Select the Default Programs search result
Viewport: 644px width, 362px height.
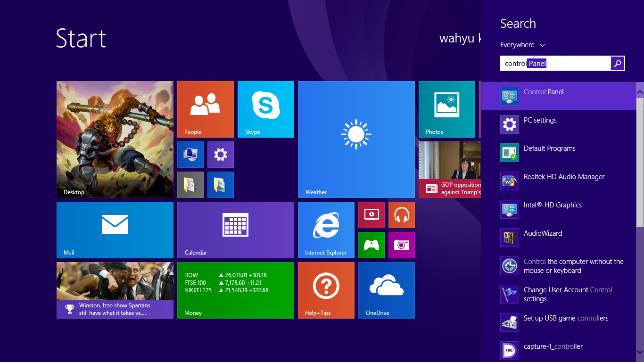pyautogui.click(x=559, y=153)
